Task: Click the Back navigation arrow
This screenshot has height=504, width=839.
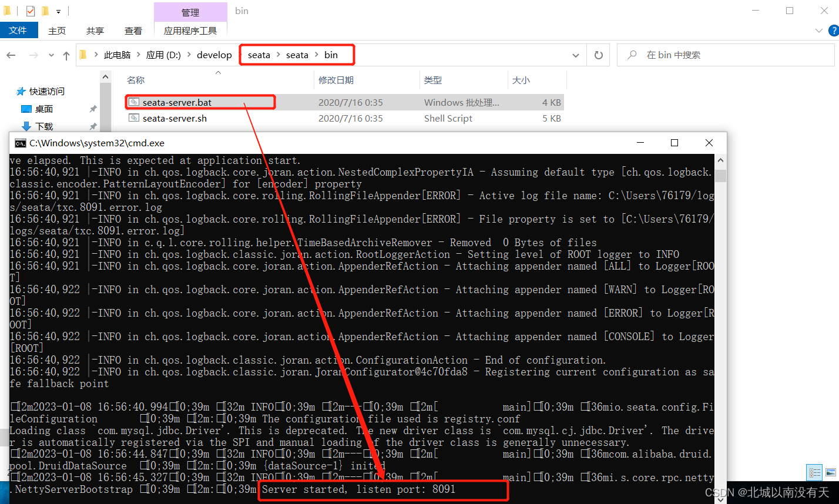Action: pos(11,55)
